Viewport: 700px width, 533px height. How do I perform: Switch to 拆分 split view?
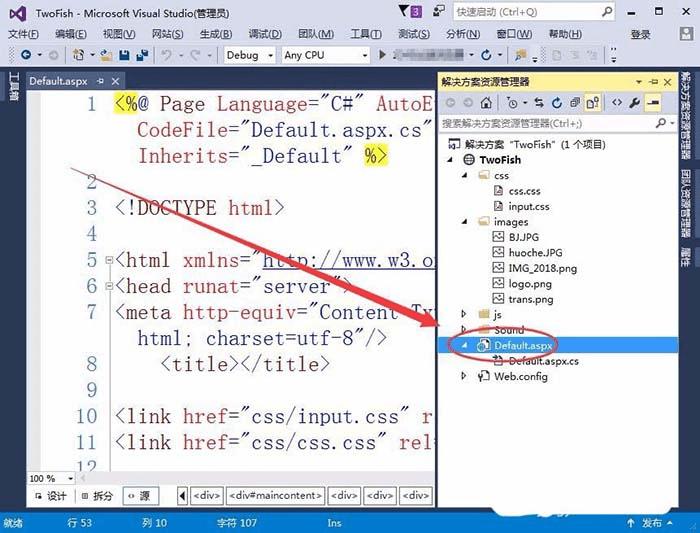click(x=97, y=496)
